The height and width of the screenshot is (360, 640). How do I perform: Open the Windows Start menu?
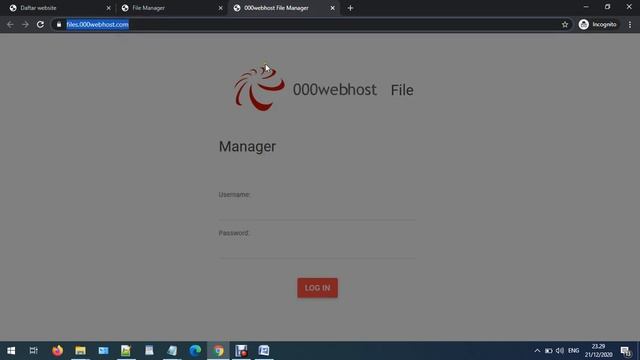coord(11,351)
